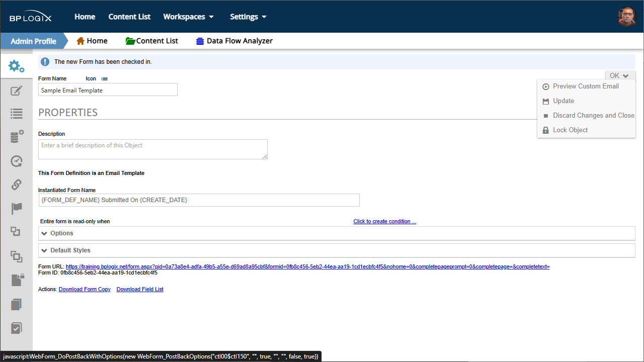
Task: Open the checked document sidebar icon
Action: (x=17, y=328)
